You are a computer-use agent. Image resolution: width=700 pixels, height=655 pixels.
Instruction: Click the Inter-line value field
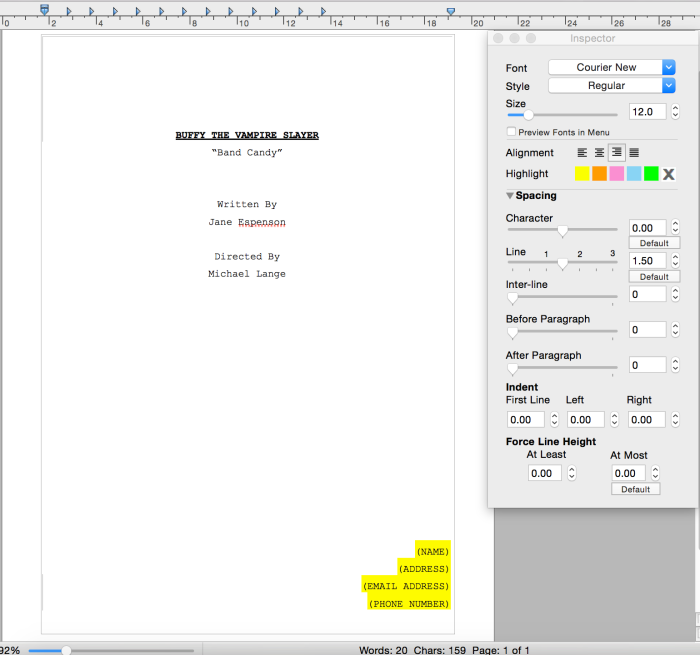coord(647,294)
